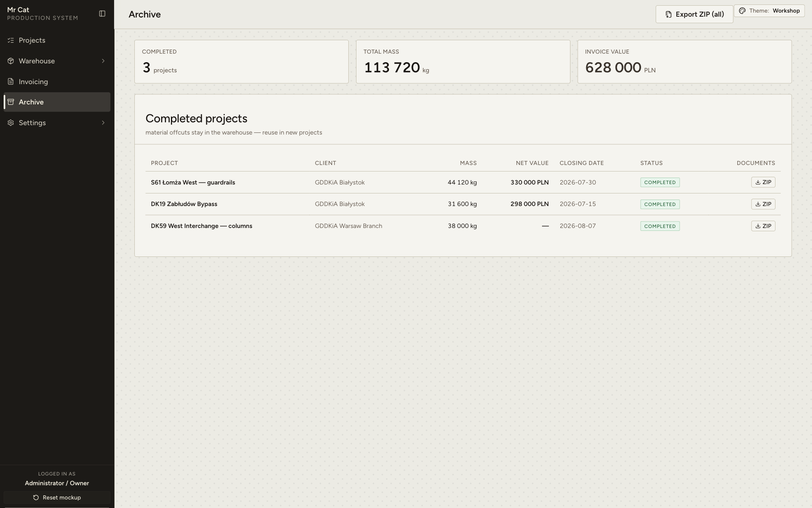Click the PROJECT column header

coord(164,163)
